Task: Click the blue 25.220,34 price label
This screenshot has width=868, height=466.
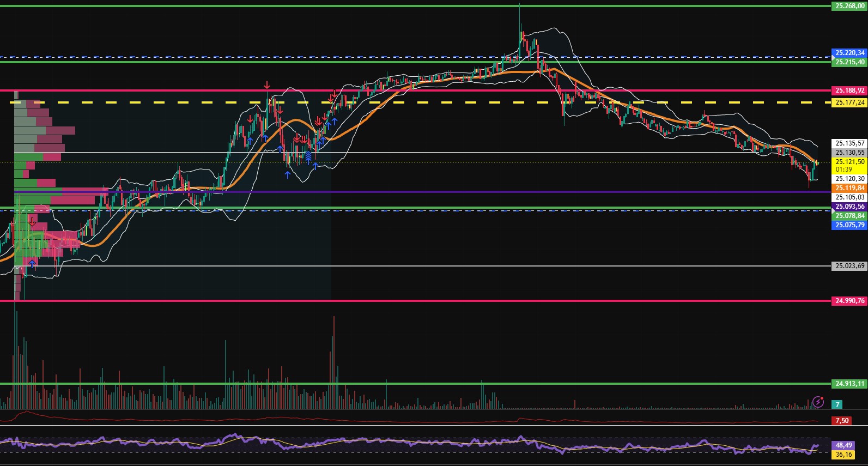Action: (x=849, y=53)
